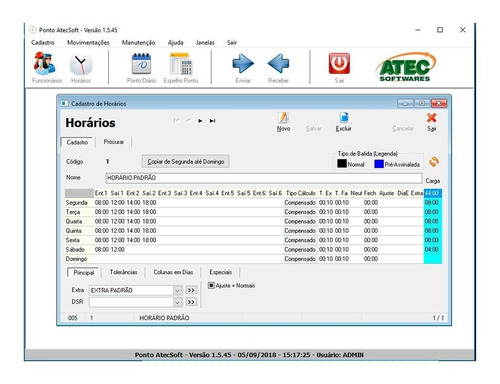Click the black Normal color swatch
Screen dimensions: 500x384
(x=342, y=164)
